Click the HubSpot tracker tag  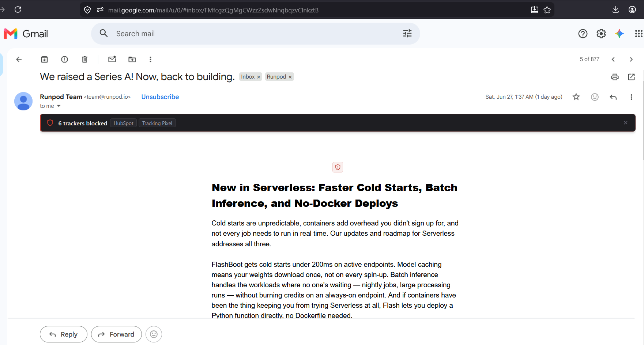tap(124, 123)
